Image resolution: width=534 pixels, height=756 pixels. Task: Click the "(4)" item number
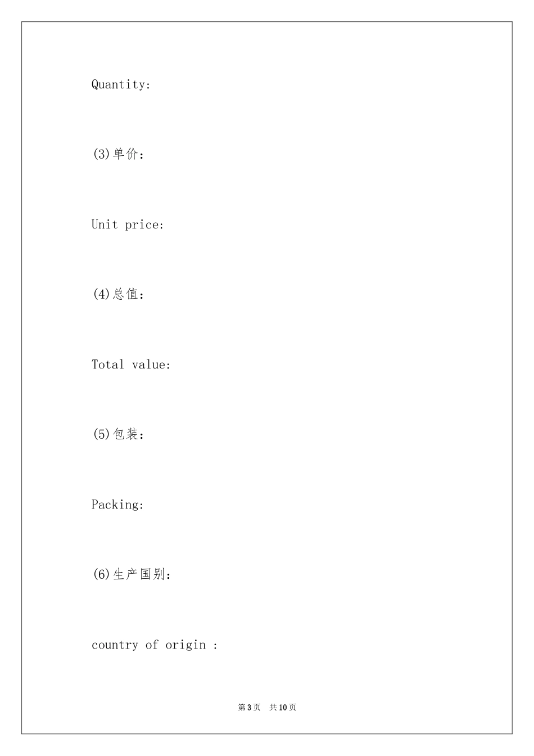tap(101, 294)
